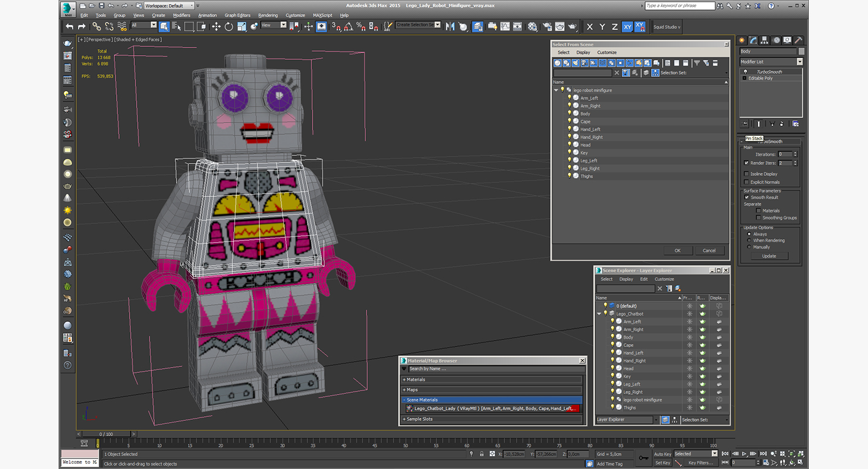Click the application MAX logo button

68,9
